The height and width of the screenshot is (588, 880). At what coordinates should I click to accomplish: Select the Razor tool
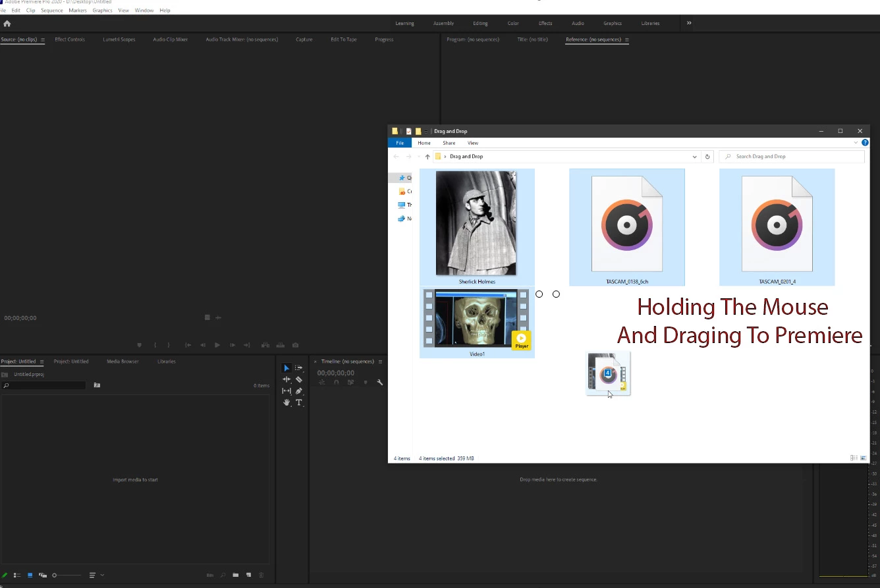coord(299,379)
